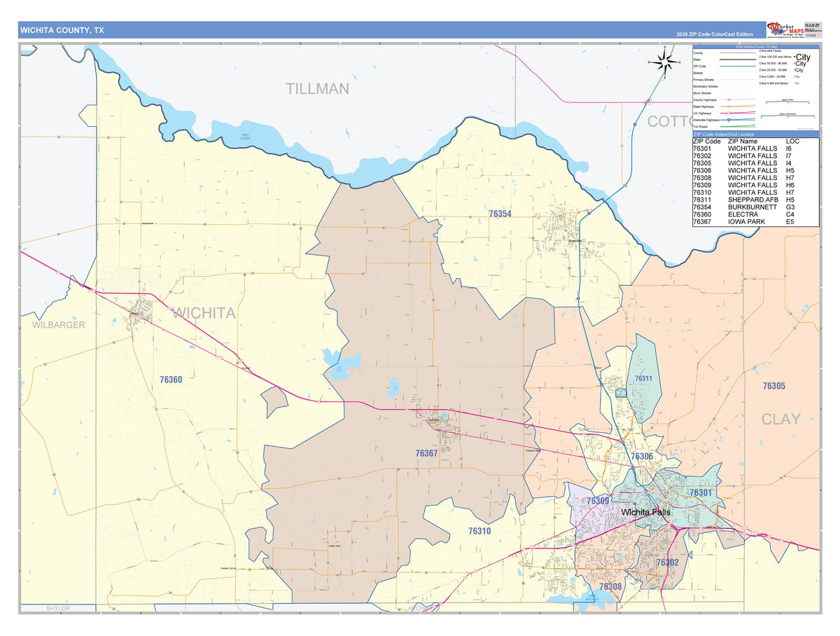This screenshot has height=636, width=840.
Task: Click the TILLMAN county label
Action: pos(317,89)
